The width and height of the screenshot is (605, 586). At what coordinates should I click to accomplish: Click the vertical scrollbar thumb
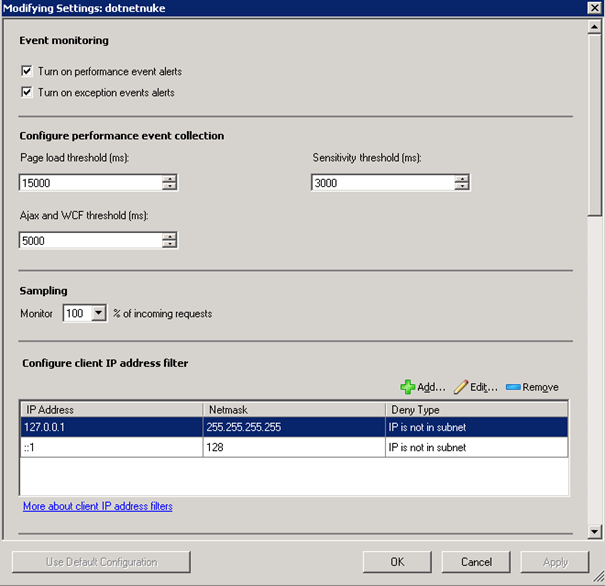[x=594, y=125]
